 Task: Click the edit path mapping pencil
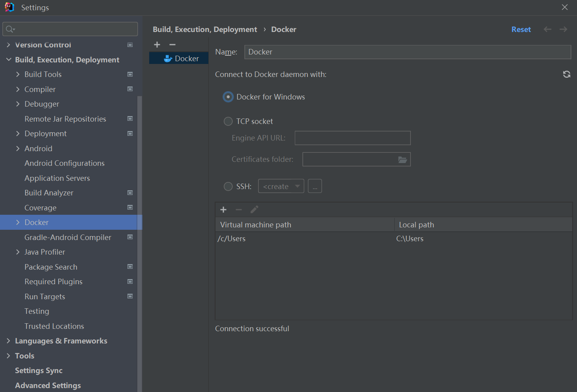click(254, 210)
